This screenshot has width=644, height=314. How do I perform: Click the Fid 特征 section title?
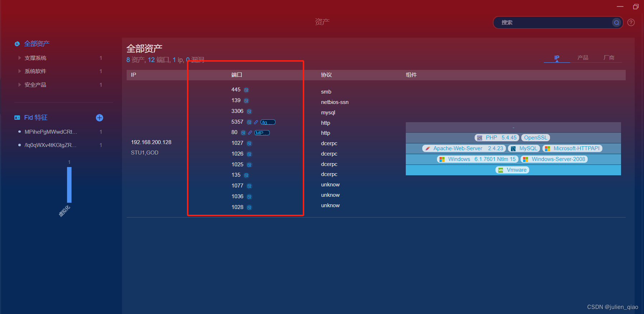[x=36, y=118]
